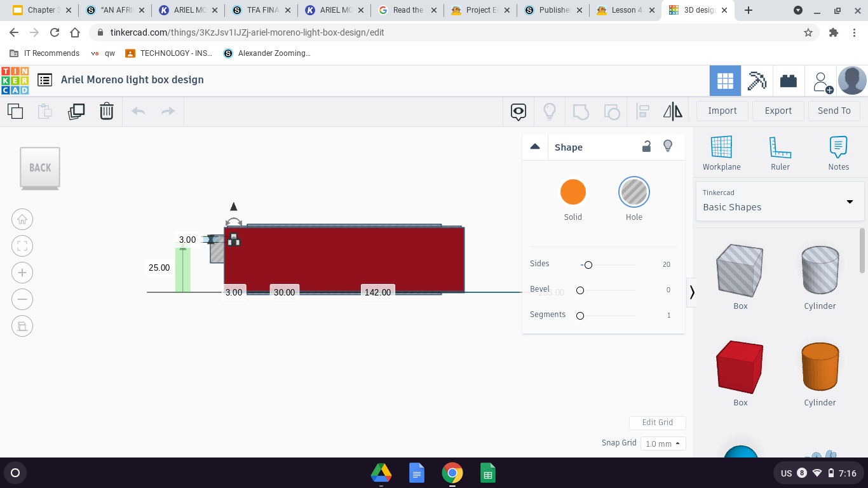This screenshot has height=488, width=868.
Task: Click the Minecraft pickaxe view icon
Action: click(x=757, y=80)
